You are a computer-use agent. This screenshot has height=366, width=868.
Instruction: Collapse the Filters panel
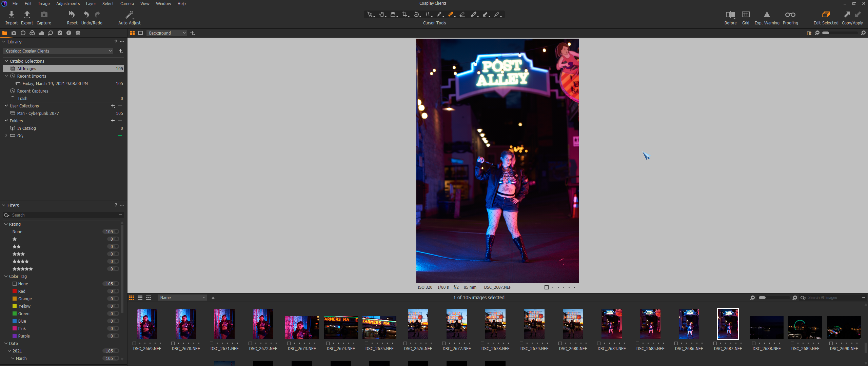pos(4,205)
